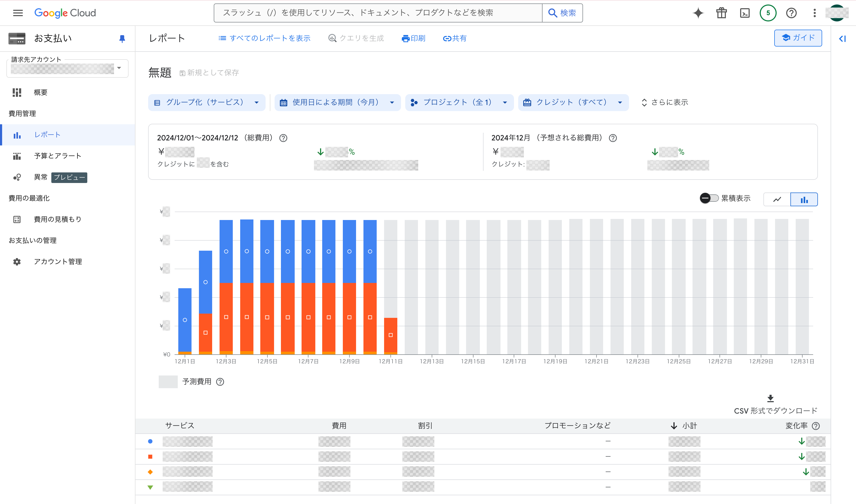Click the 12月11日 orange bar in chart
The height and width of the screenshot is (504, 856).
[391, 335]
